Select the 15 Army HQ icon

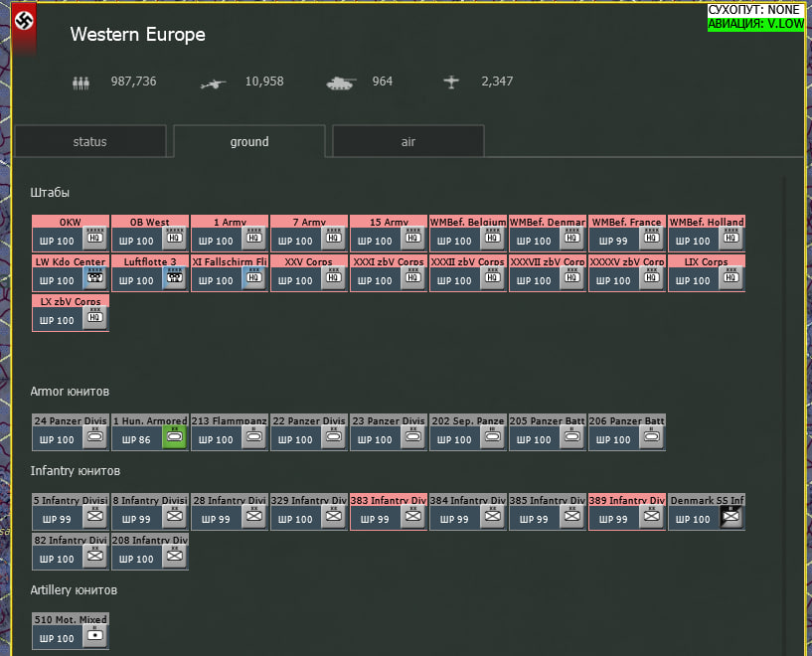[x=413, y=238]
